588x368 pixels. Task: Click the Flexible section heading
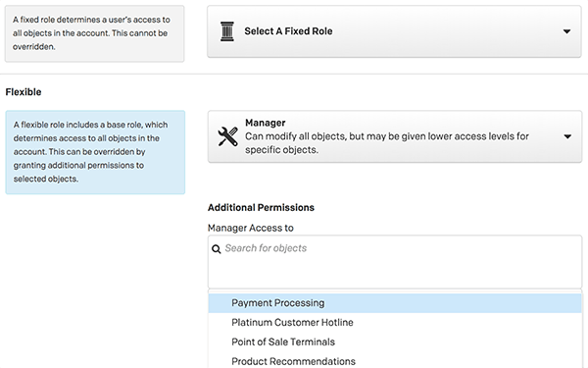pyautogui.click(x=24, y=92)
